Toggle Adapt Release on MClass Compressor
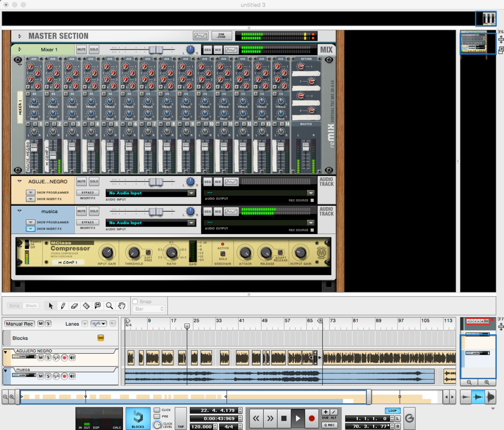The height and width of the screenshot is (430, 504). [x=280, y=252]
